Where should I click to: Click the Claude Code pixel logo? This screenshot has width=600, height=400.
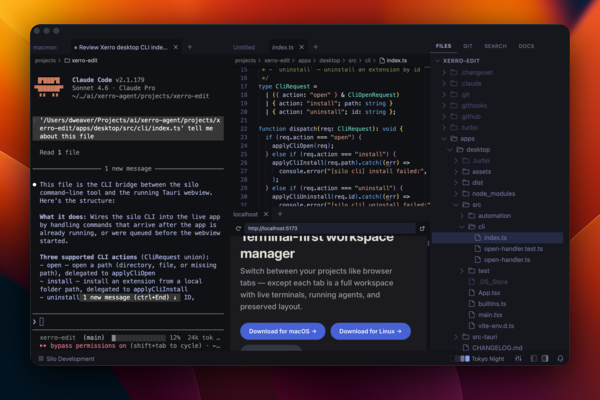(x=49, y=87)
